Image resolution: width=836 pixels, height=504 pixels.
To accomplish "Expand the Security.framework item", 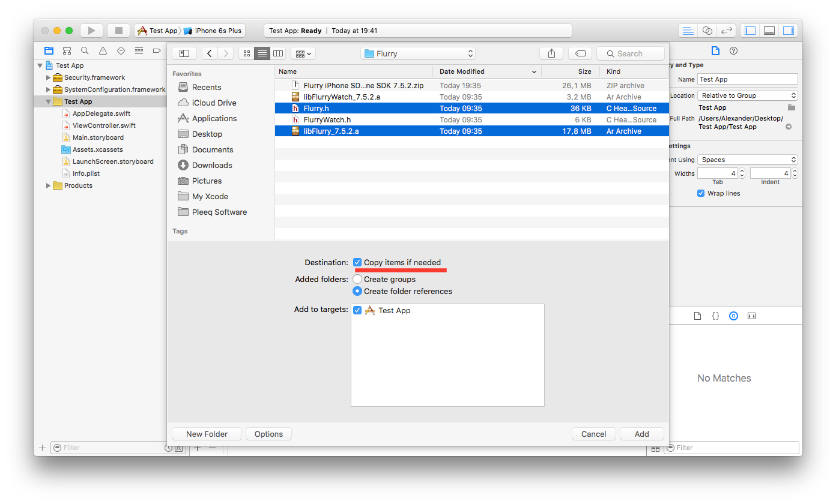I will click(x=49, y=77).
